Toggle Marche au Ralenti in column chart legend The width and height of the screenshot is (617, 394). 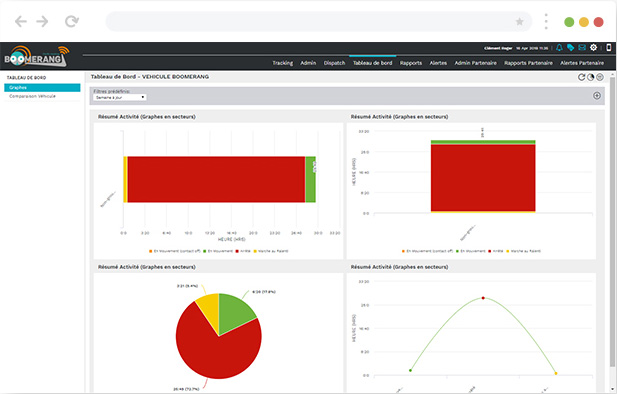[x=523, y=251]
